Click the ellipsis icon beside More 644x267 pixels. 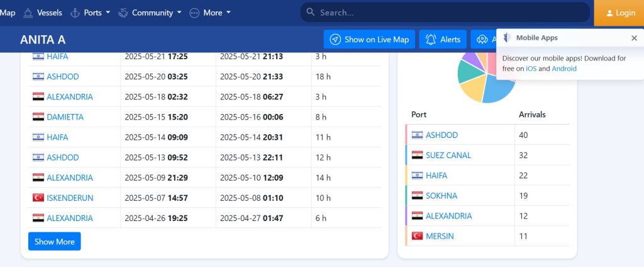[194, 13]
